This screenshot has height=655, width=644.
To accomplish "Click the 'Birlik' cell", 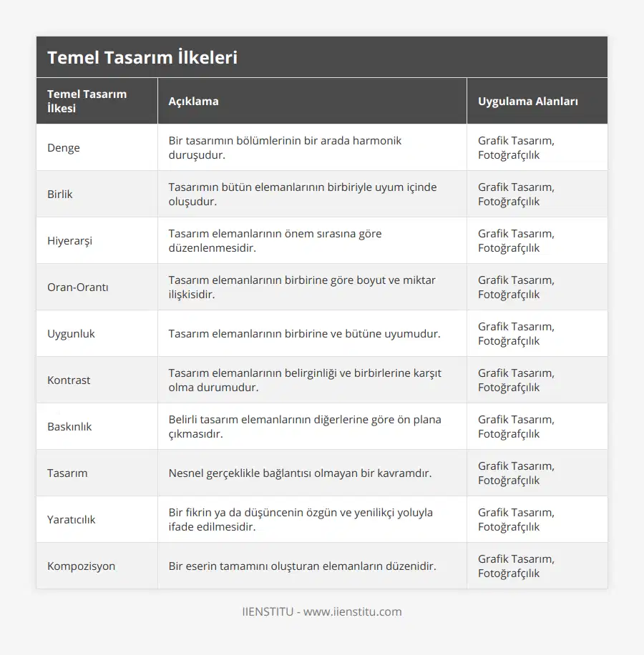I will coord(60,194).
